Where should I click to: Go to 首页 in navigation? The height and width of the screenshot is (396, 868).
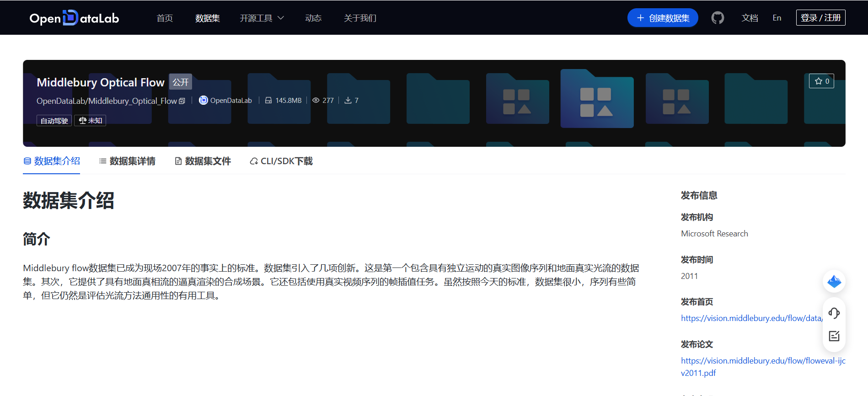[165, 18]
